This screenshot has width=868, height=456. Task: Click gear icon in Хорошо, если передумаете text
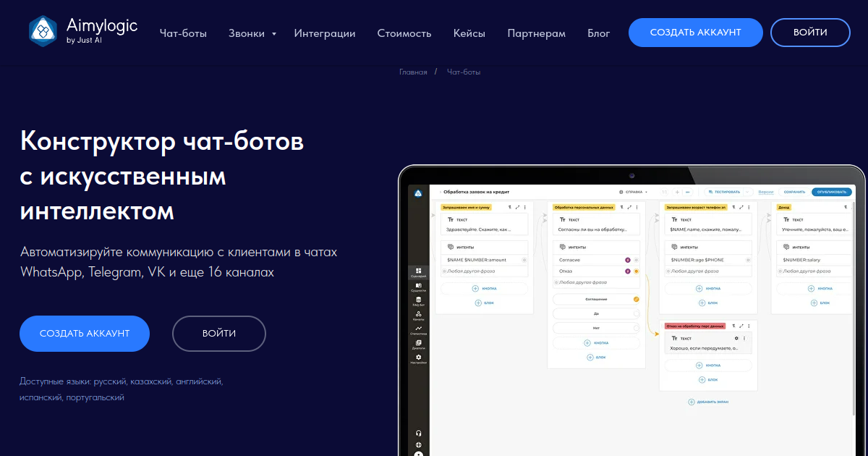736,338
